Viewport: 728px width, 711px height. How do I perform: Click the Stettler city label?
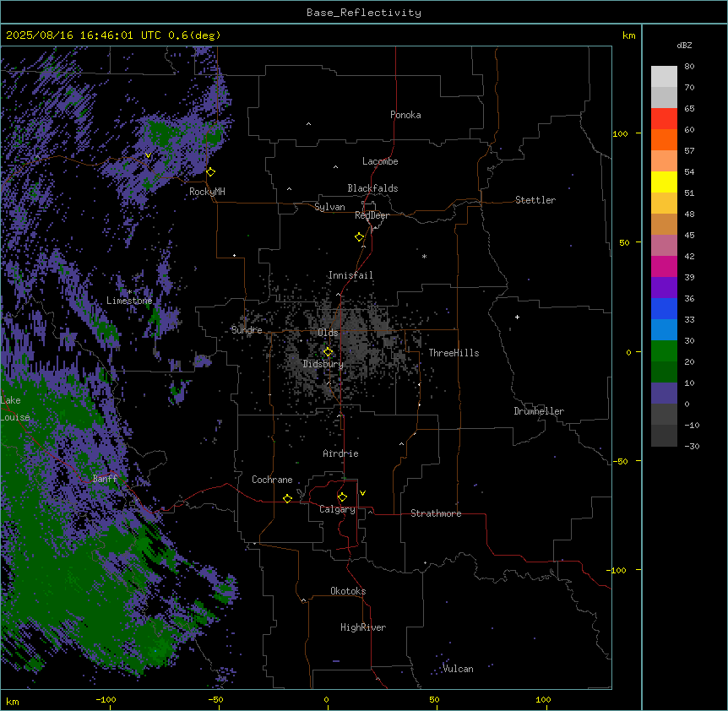coord(535,200)
